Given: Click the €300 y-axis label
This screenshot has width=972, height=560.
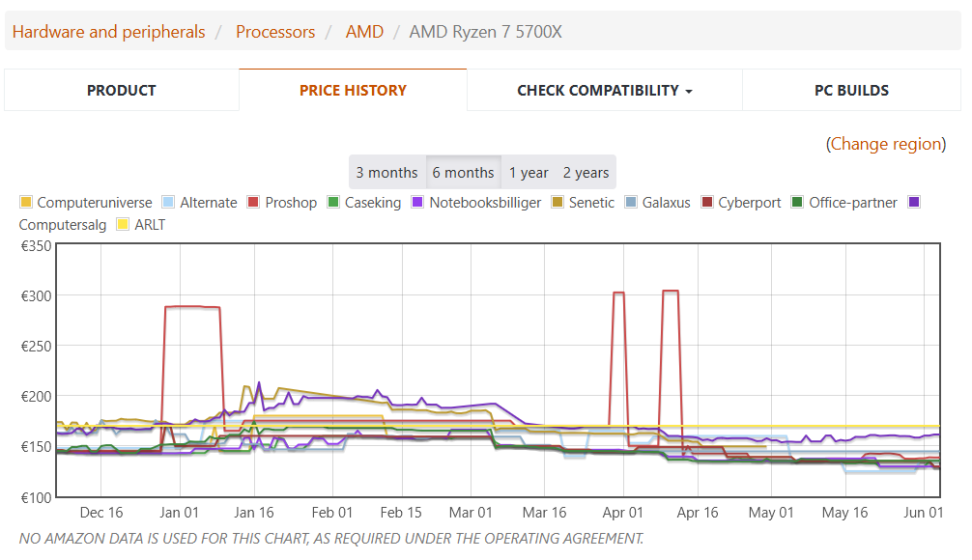Looking at the screenshot, I should pyautogui.click(x=36, y=296).
